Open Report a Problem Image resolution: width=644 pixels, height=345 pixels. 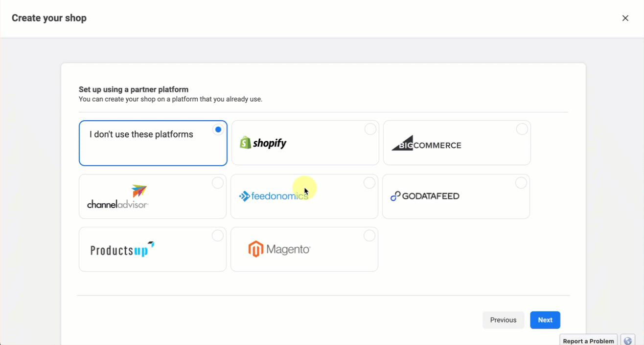tap(588, 341)
